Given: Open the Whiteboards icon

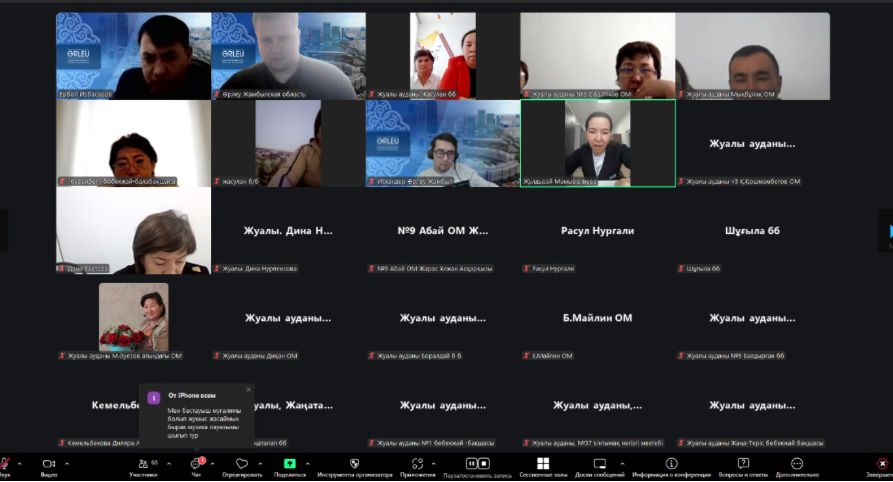Looking at the screenshot, I should (x=600, y=464).
